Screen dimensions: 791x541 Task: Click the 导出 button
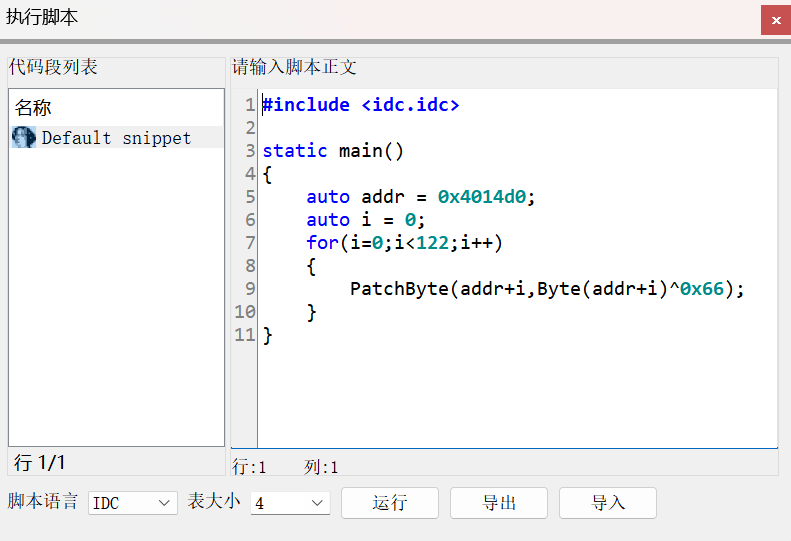coord(498,503)
